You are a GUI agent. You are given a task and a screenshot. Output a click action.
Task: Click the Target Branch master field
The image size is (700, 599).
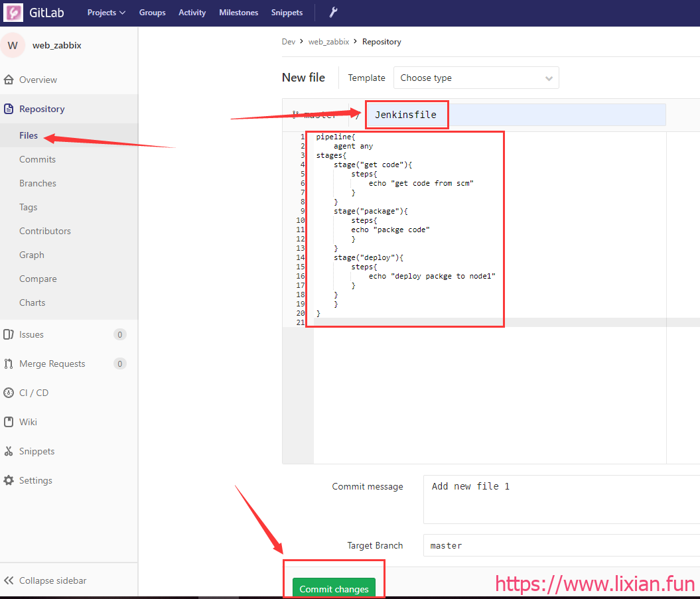click(561, 545)
